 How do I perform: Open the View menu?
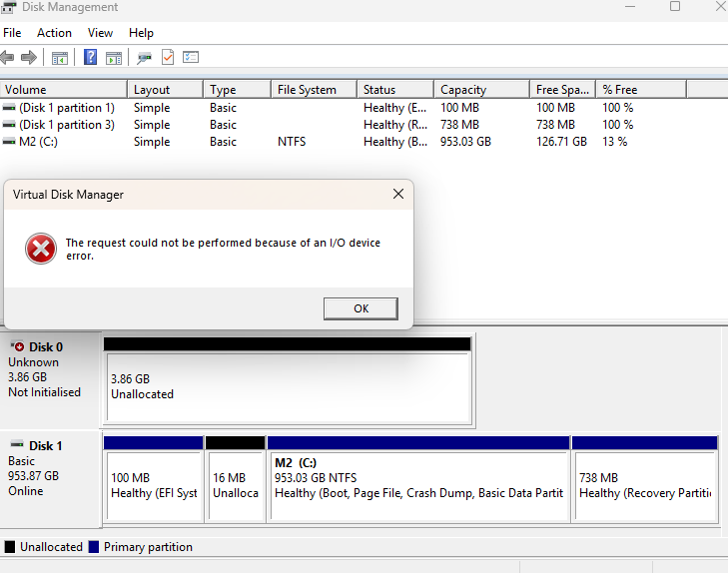[x=100, y=33]
